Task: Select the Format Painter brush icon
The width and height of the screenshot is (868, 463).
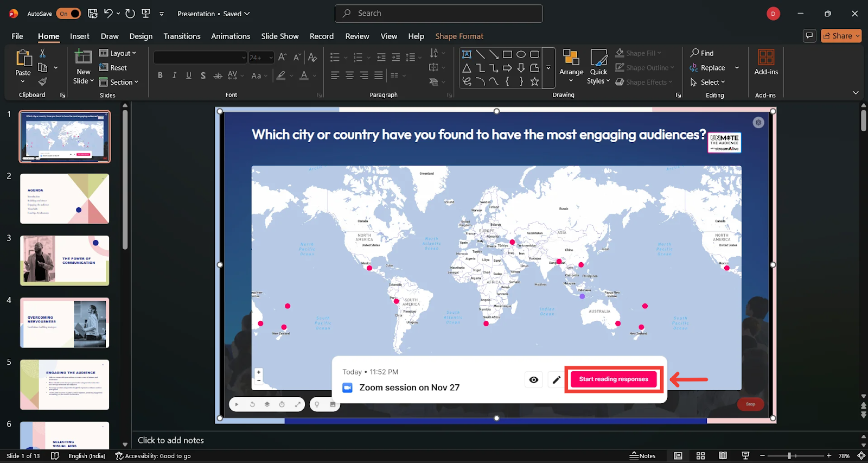Action: click(x=42, y=81)
